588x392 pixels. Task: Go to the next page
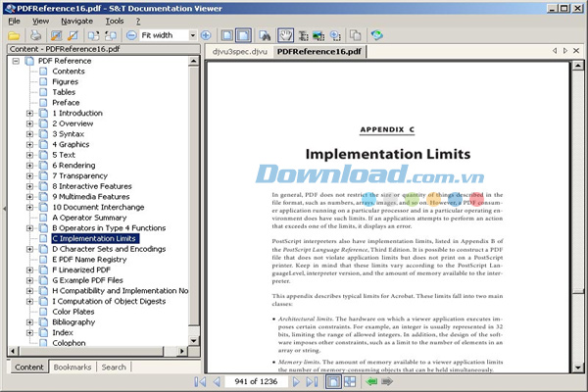point(296,382)
